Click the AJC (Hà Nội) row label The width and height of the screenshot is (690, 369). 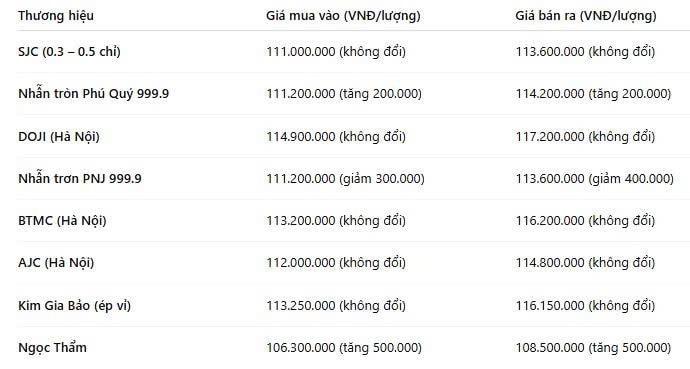[56, 263]
